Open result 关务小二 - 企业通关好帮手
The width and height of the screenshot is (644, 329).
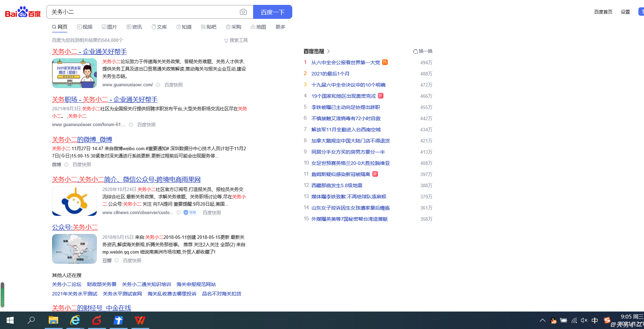pyautogui.click(x=90, y=52)
